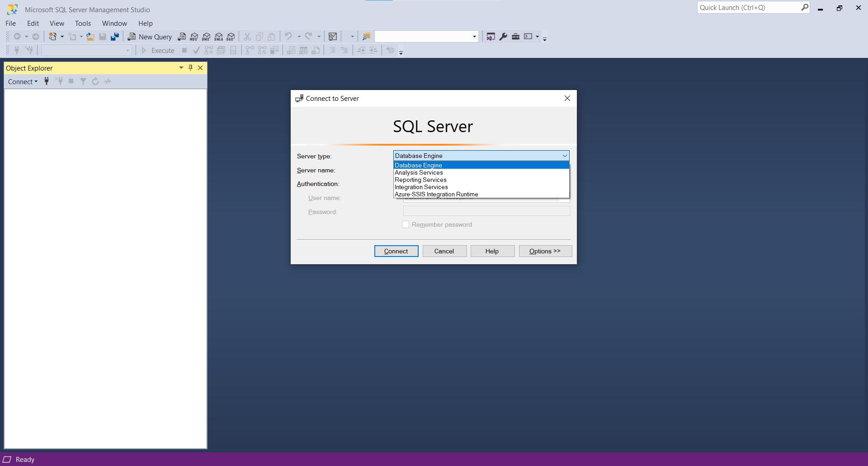Click the XMLA Query toolbar icon
The width and height of the screenshot is (868, 466).
pyautogui.click(x=219, y=37)
